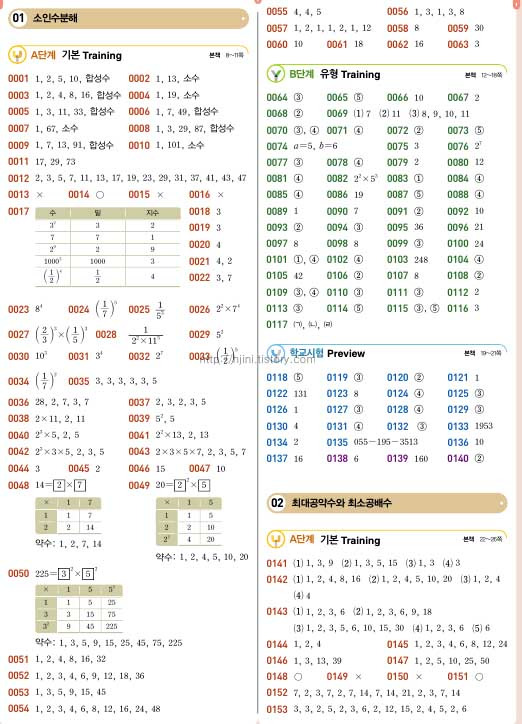Viewport: 522px width, 724px height.
Task: Click the '약수: 1, 2, 4, 5, 10, 20' line
Action: 202,557
